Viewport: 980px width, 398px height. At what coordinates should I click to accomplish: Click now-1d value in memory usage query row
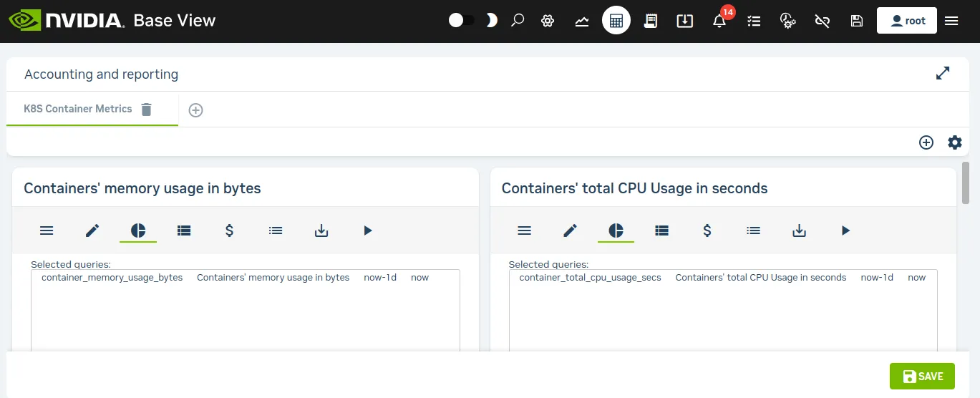tap(380, 278)
